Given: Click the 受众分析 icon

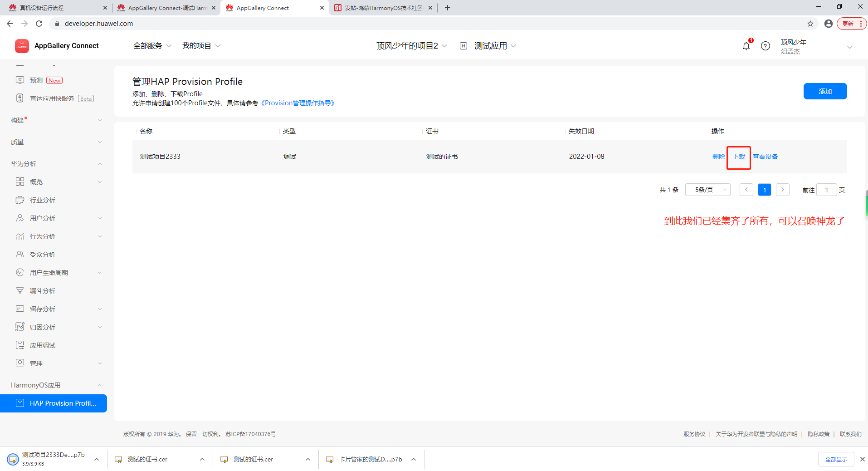Looking at the screenshot, I should pos(20,254).
